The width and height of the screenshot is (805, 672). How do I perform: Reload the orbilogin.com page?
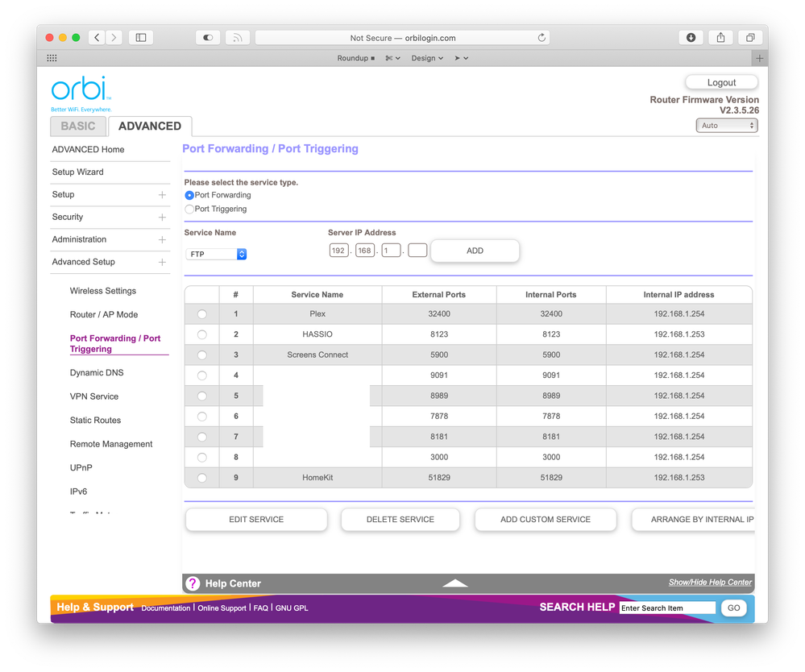[542, 37]
